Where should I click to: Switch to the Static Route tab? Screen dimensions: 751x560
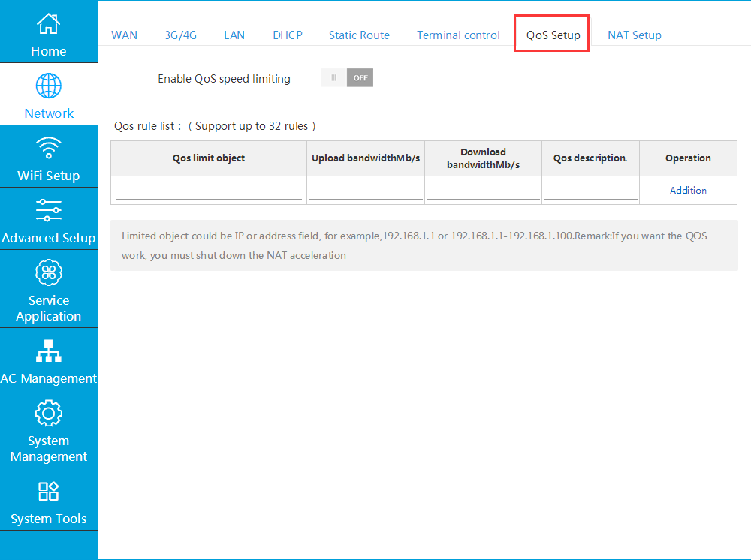[359, 35]
